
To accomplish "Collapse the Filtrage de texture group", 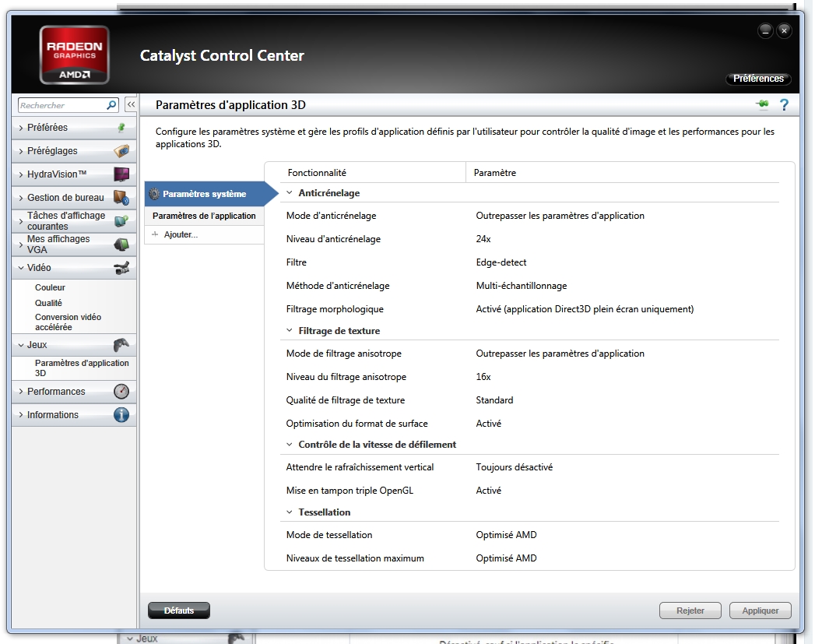I will coord(290,331).
